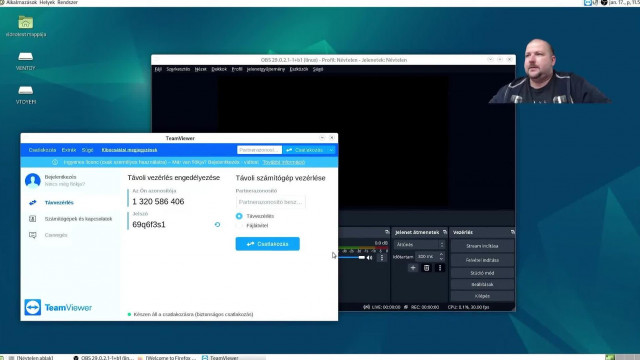Open Távvezérlés in the TeamViewer sidebar

tap(59, 202)
